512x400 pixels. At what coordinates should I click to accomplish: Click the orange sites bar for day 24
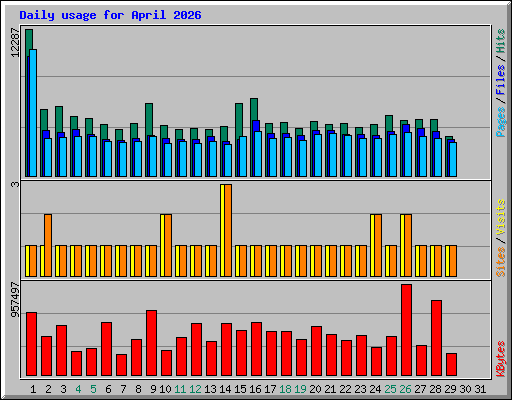[x=378, y=245]
